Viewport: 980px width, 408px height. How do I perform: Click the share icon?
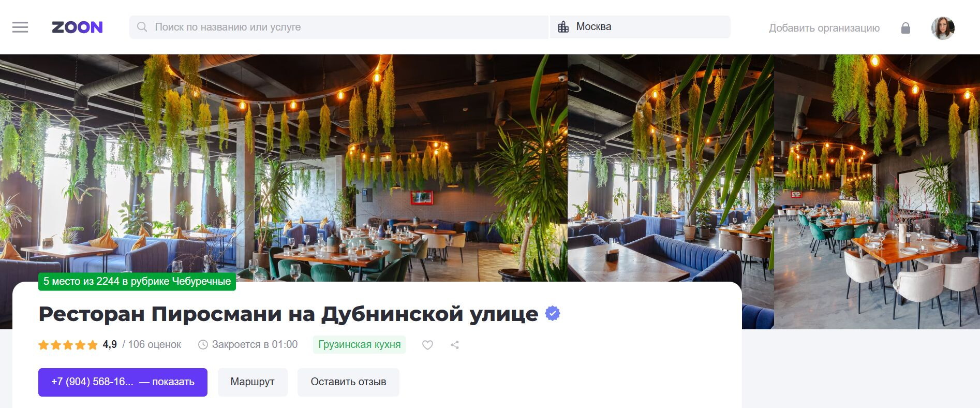click(455, 345)
